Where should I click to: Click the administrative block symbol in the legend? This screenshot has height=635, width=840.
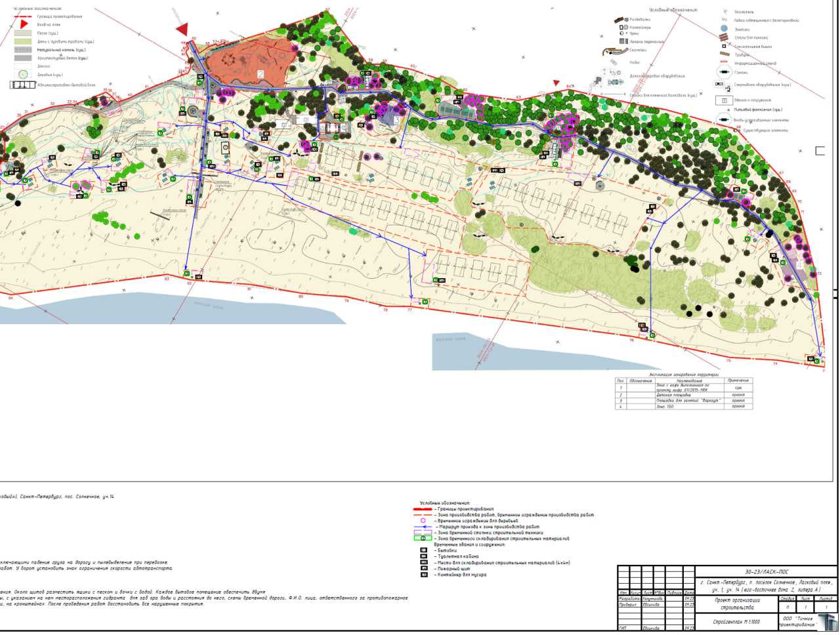point(24,85)
